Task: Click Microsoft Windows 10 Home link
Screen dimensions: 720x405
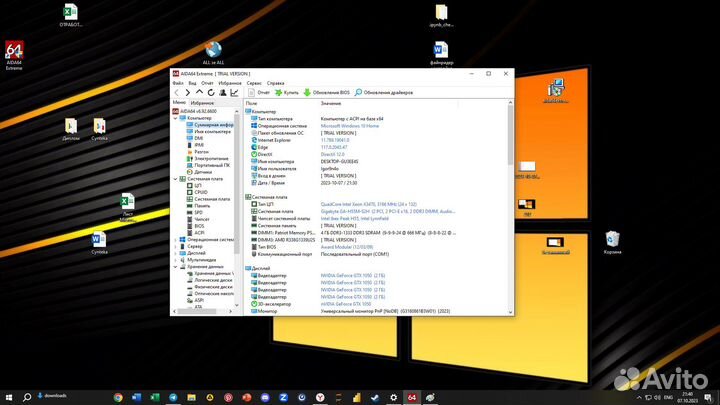Action: click(x=349, y=126)
